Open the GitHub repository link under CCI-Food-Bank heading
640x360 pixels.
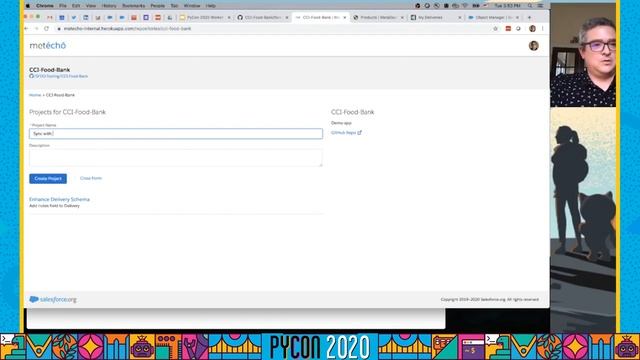click(59, 76)
